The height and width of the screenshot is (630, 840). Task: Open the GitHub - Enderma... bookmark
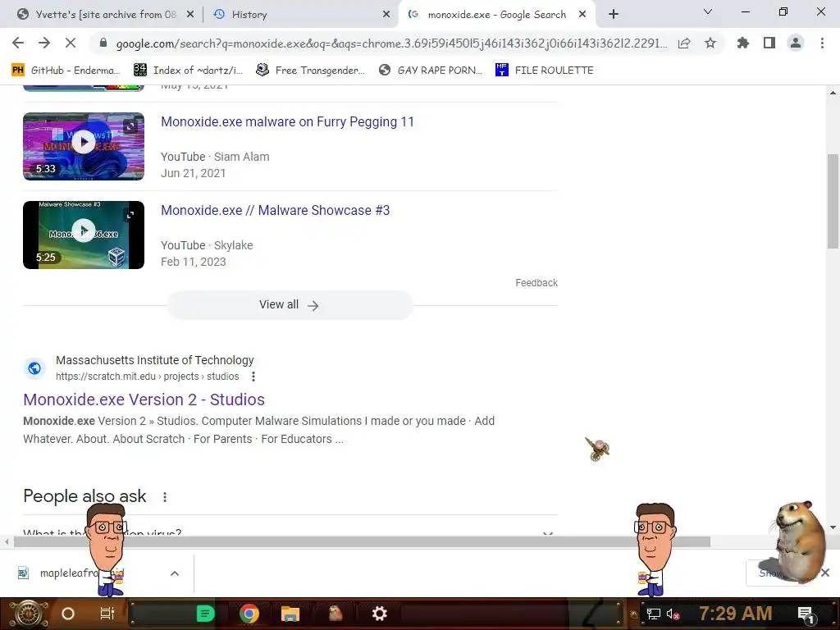tap(66, 71)
